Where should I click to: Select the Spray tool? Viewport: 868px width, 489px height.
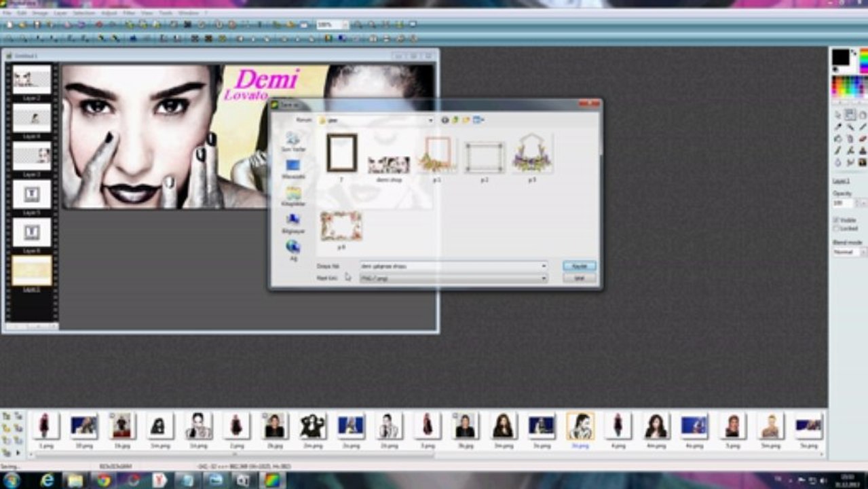click(x=850, y=138)
